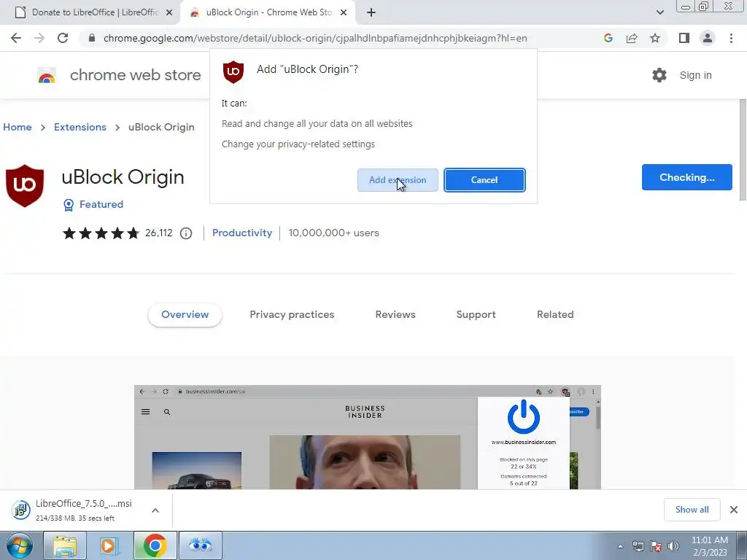The image size is (747, 560).
Task: Switch to the Overview tab
Action: [x=185, y=315]
